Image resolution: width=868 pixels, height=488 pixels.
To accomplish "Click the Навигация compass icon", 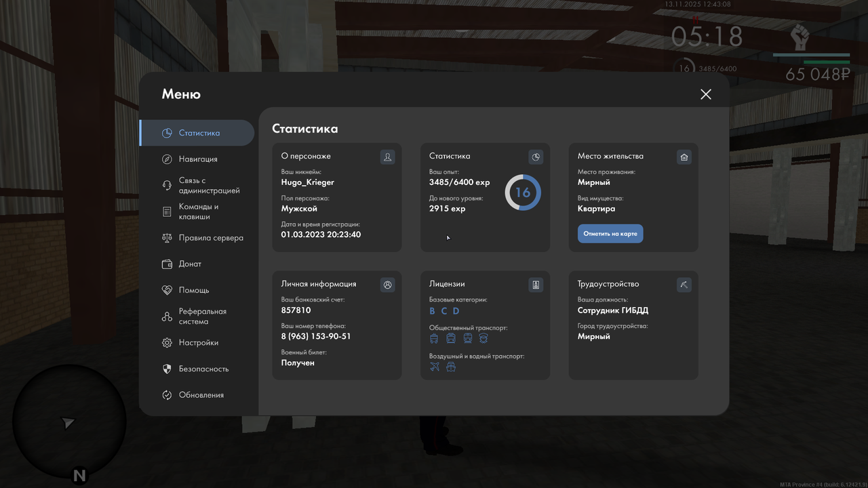I will coord(167,159).
